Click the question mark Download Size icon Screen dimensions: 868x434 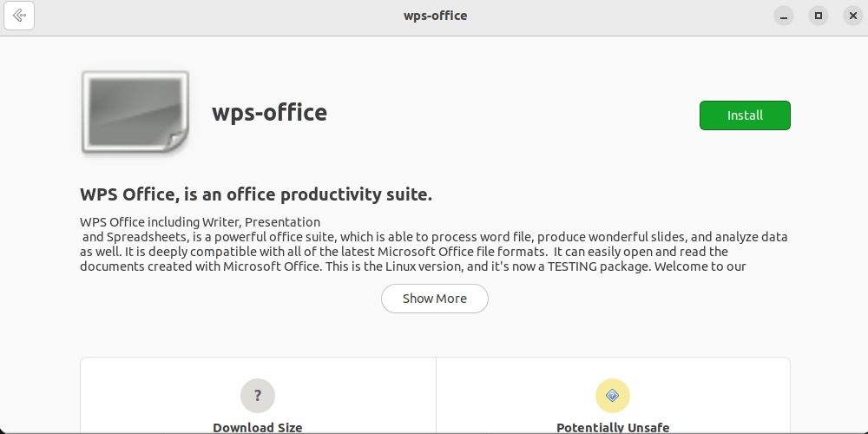pyautogui.click(x=258, y=396)
